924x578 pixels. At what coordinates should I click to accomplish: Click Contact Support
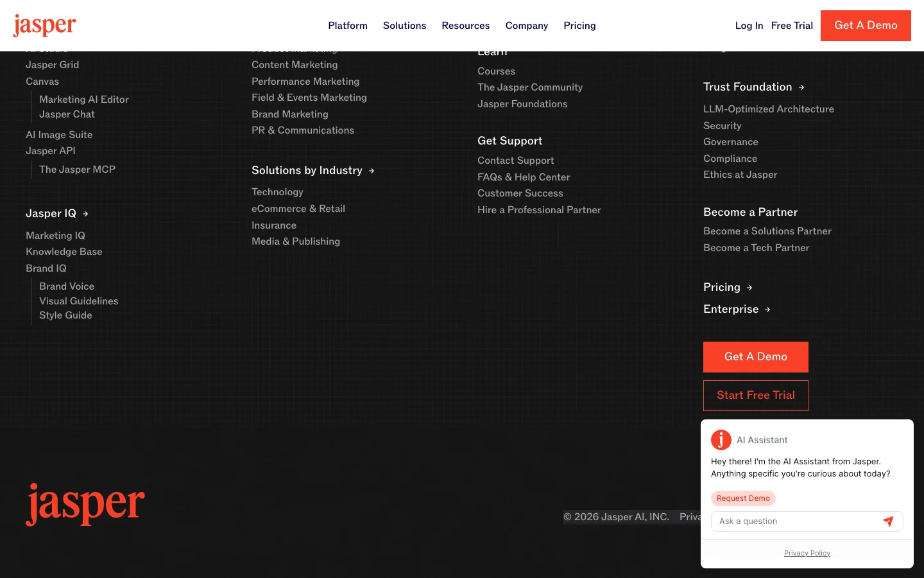tap(515, 161)
